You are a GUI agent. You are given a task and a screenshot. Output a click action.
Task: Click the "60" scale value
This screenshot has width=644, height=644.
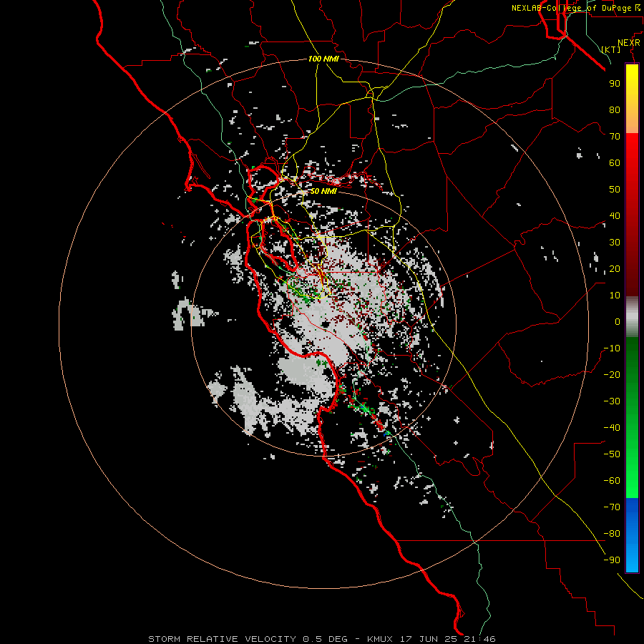[x=615, y=162]
